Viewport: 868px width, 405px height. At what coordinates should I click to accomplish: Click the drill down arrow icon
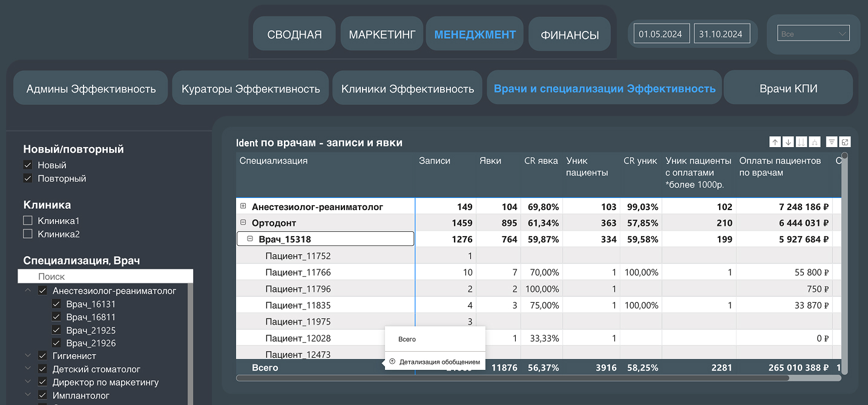(x=787, y=142)
